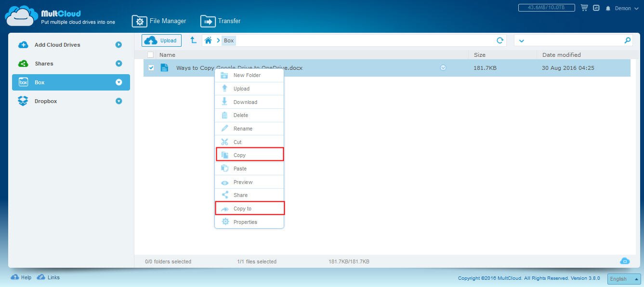Click the Box drive icon in sidebar
This screenshot has height=287, width=644.
click(23, 82)
